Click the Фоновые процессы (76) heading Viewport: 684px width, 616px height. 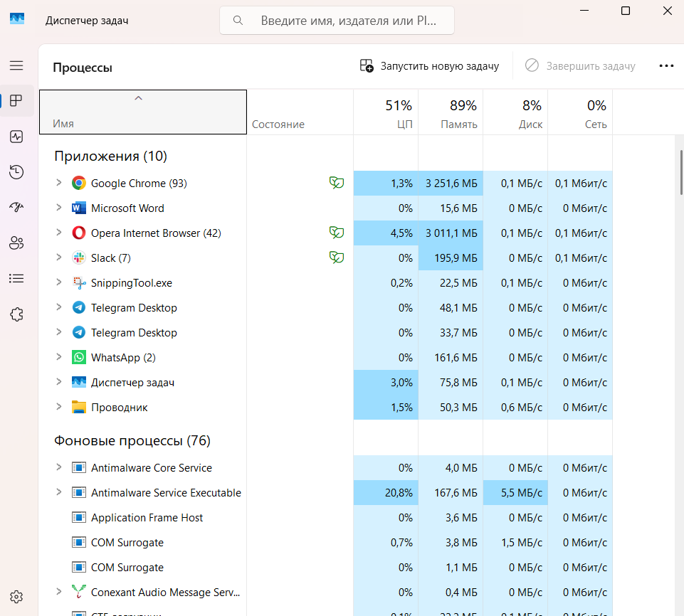tap(132, 441)
